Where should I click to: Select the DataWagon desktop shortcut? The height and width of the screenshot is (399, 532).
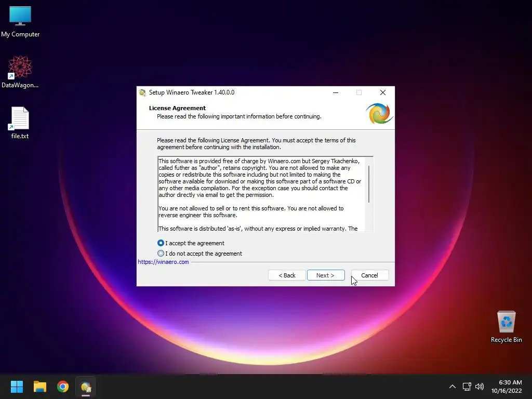click(x=20, y=72)
